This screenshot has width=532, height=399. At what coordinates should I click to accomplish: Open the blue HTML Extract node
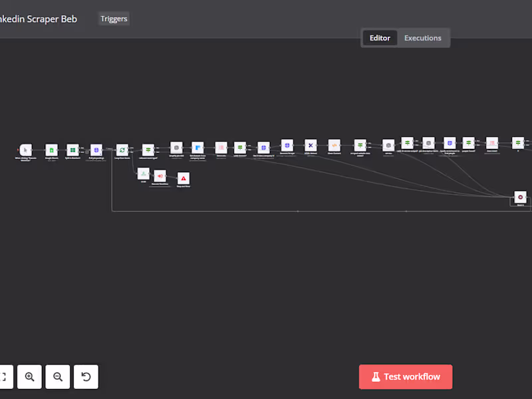coord(311,145)
